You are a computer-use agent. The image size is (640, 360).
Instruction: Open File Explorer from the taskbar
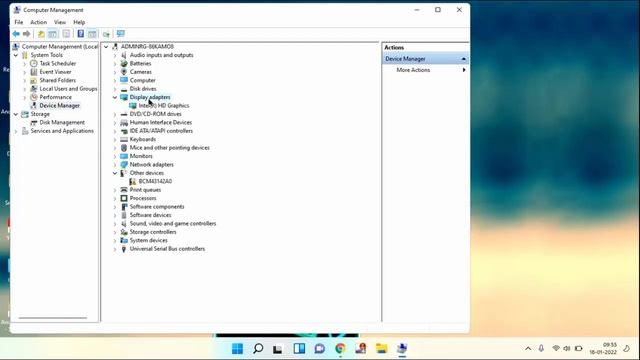pos(381,349)
